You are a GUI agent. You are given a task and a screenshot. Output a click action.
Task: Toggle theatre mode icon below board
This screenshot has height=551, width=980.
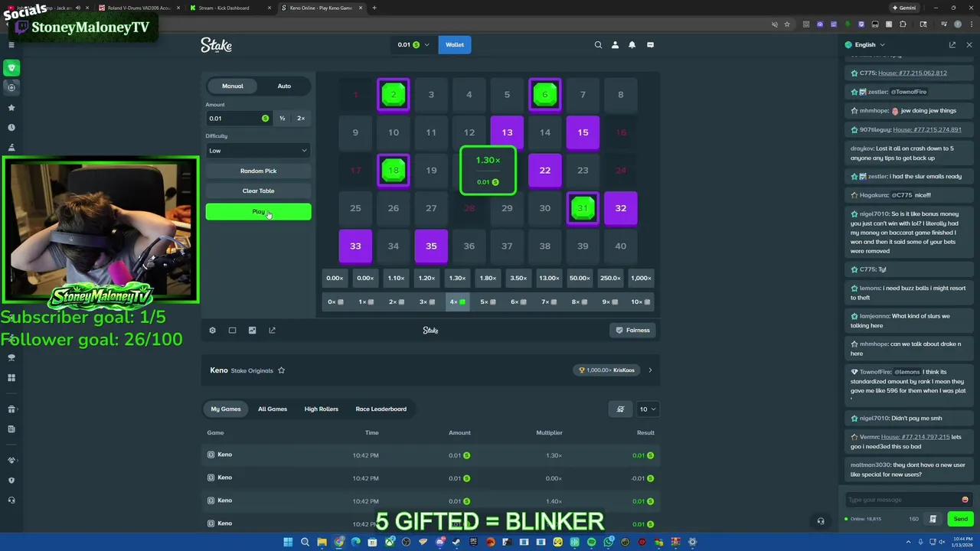(232, 331)
